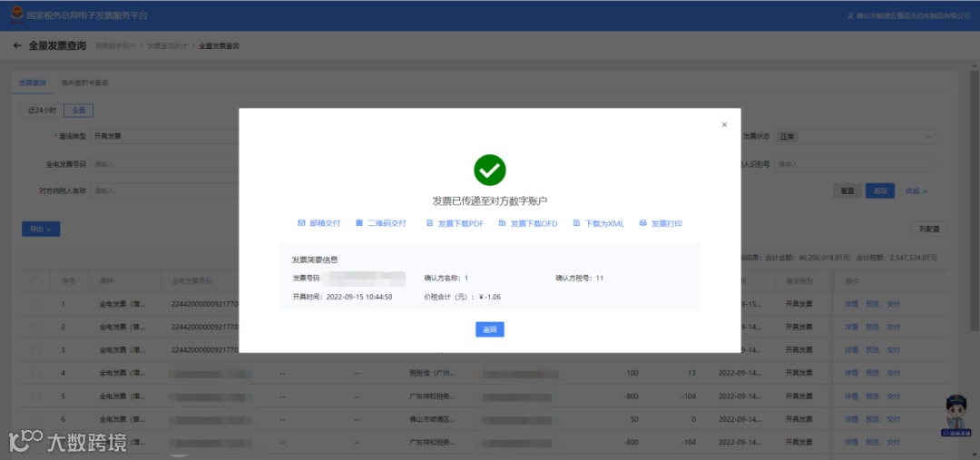
Task: Click 发票下载OFD link text
Action: point(534,223)
